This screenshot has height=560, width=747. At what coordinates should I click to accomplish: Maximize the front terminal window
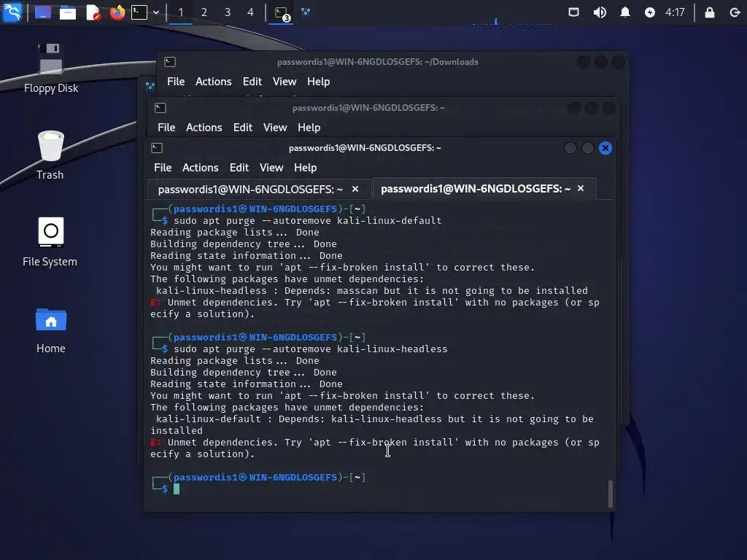[587, 148]
